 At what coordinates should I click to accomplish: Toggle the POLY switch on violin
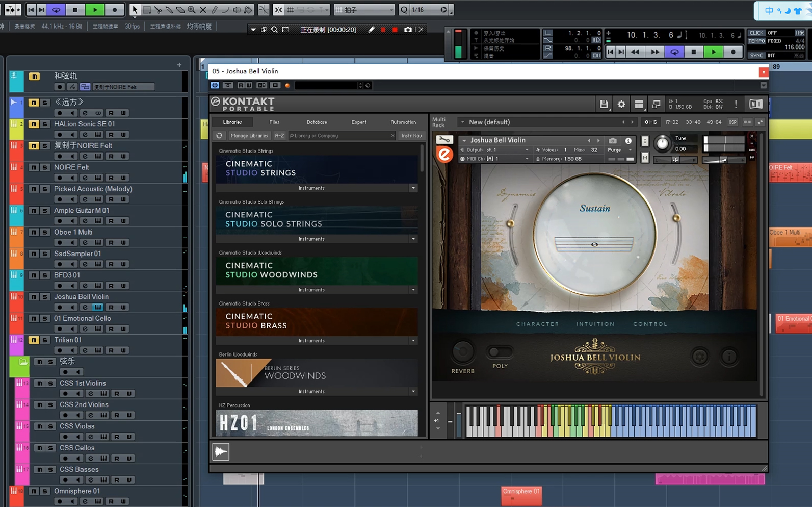[500, 352]
